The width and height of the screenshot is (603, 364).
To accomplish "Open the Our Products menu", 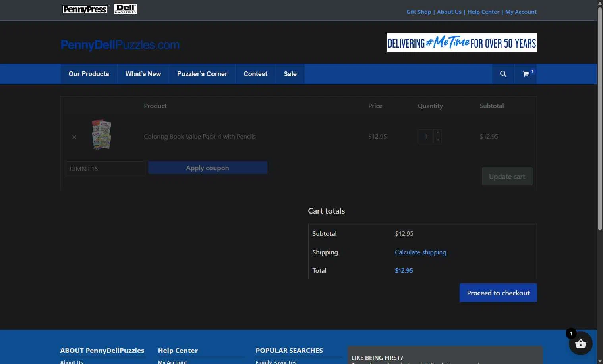I will (x=89, y=74).
